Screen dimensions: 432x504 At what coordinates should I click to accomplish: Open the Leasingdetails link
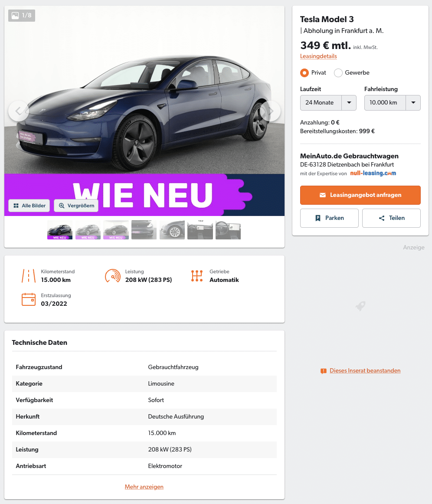coord(318,56)
